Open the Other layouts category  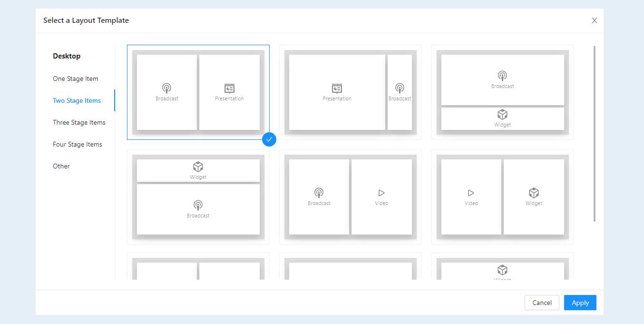pyautogui.click(x=61, y=166)
